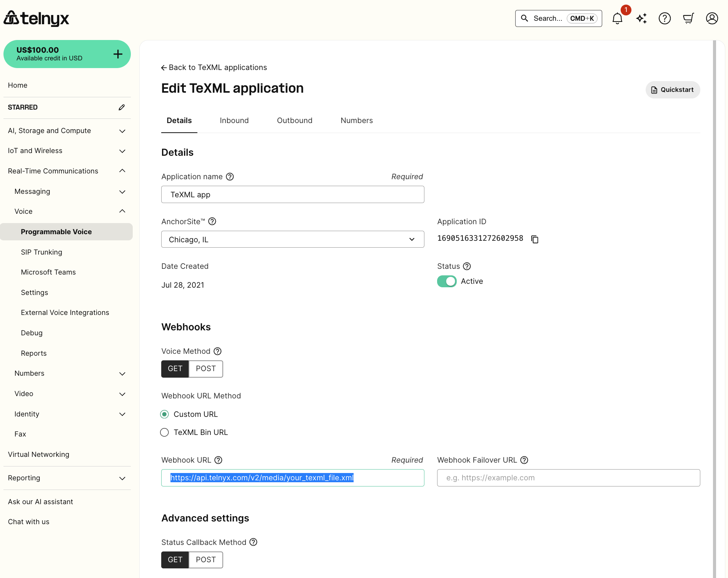Switch Voice Method to POST

point(206,368)
